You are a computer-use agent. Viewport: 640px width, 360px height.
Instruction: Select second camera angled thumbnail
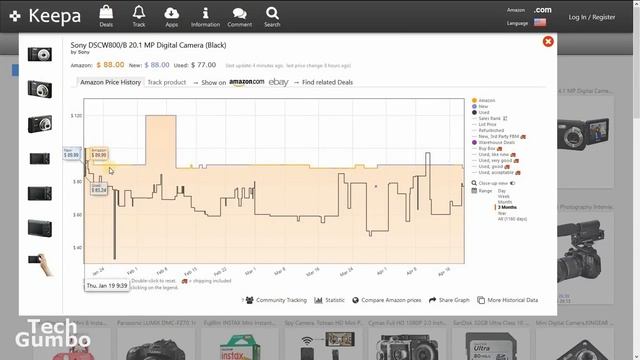coord(40,89)
